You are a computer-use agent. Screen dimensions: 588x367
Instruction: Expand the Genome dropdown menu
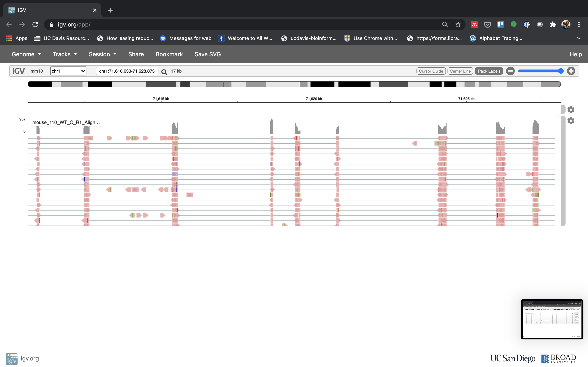26,54
